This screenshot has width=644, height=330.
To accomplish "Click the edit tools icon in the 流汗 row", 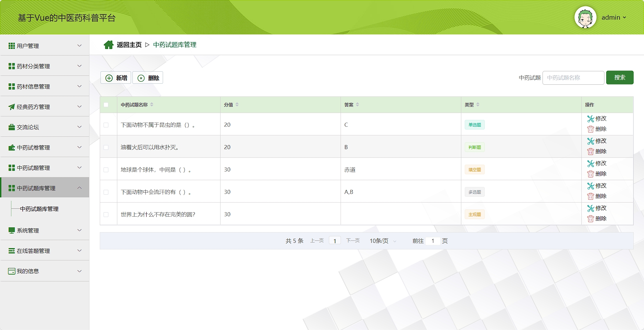I will [591, 186].
